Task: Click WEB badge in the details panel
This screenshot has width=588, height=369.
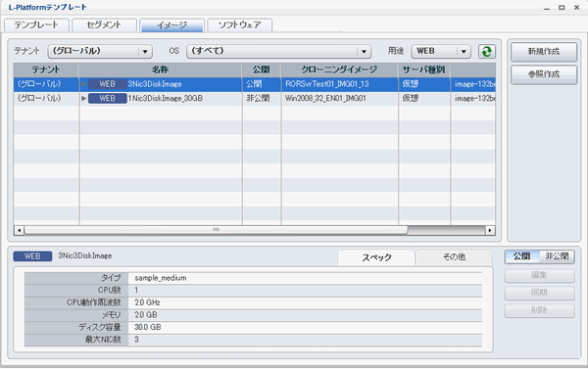Action: (32, 256)
